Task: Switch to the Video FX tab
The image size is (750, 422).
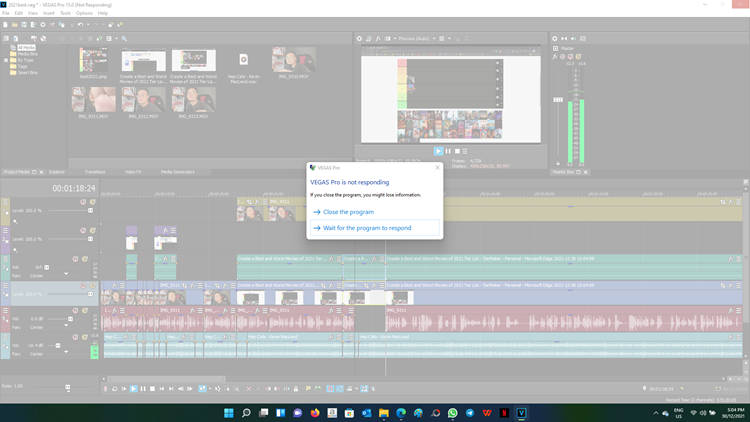Action: click(x=133, y=172)
